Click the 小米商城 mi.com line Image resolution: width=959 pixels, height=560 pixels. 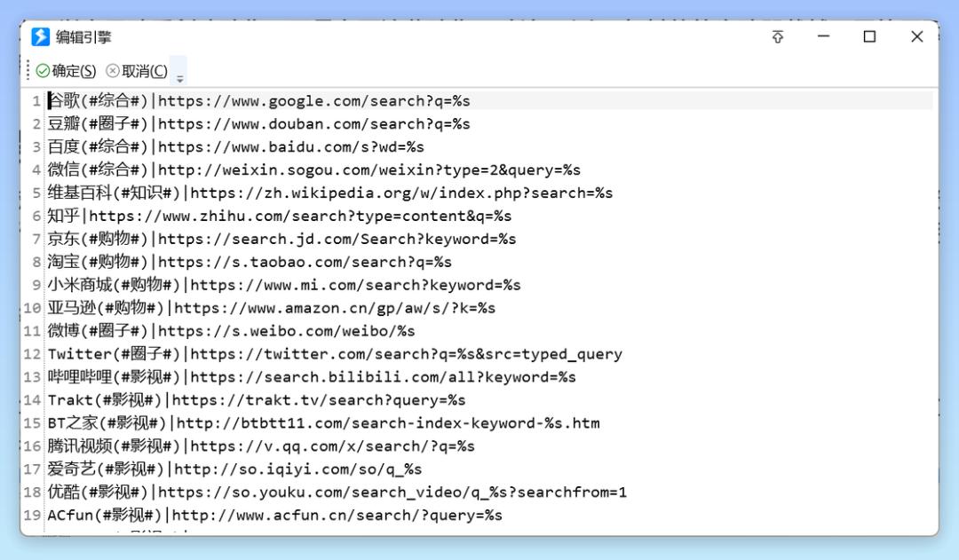pyautogui.click(x=284, y=285)
